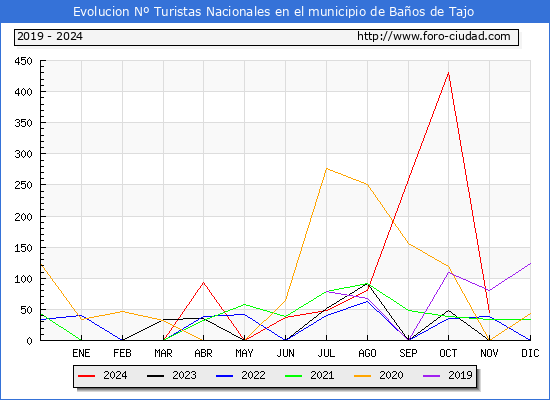Screen dimensions: 550x400
Task: Click the 2021 green point at MAY
Action: (244, 304)
